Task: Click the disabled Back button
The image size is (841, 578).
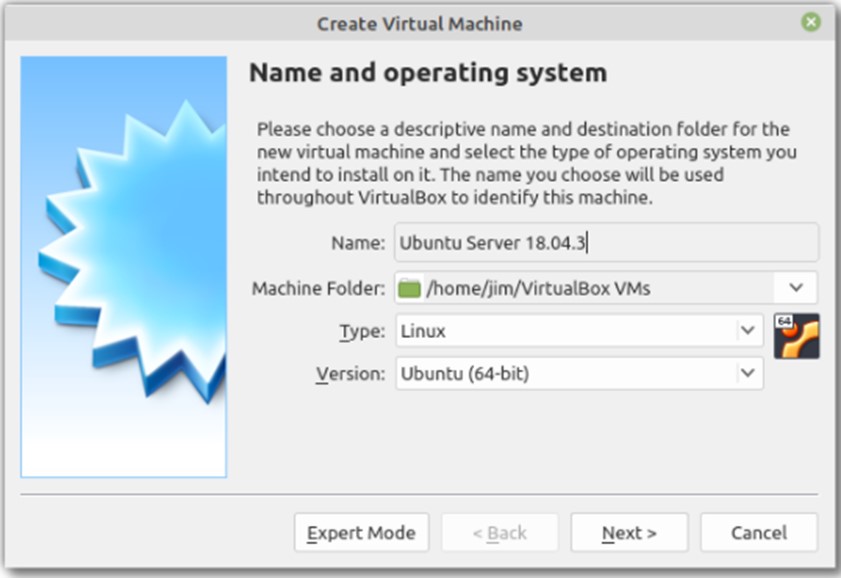Action: coord(500,532)
